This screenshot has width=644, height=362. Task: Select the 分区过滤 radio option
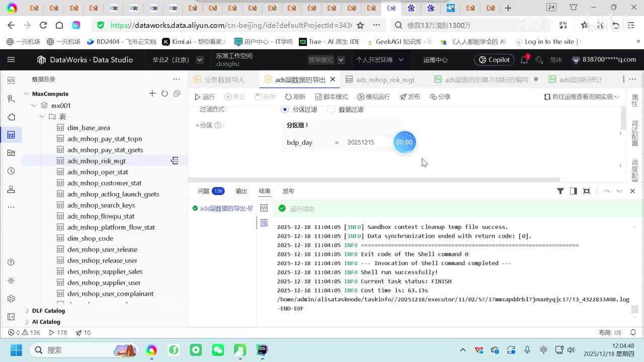[x=285, y=109]
